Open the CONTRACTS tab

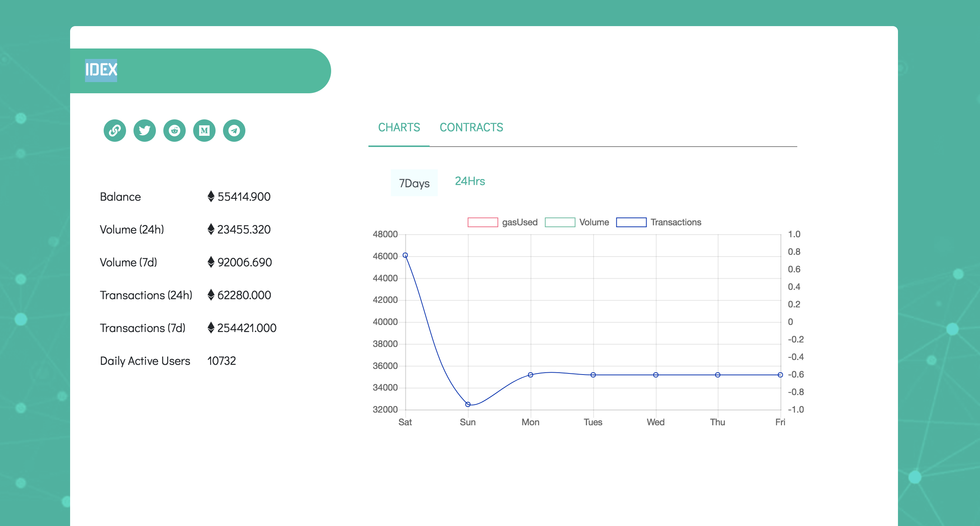pos(472,128)
